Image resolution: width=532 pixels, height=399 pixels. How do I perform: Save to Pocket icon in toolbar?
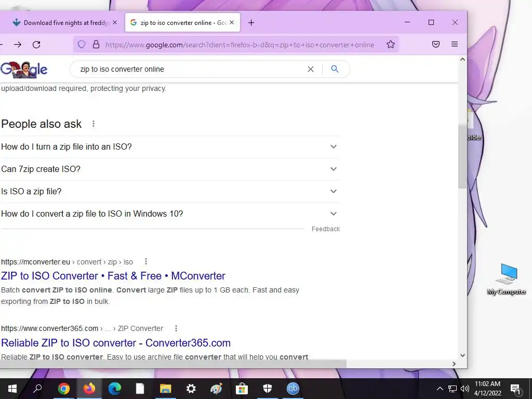coord(436,44)
